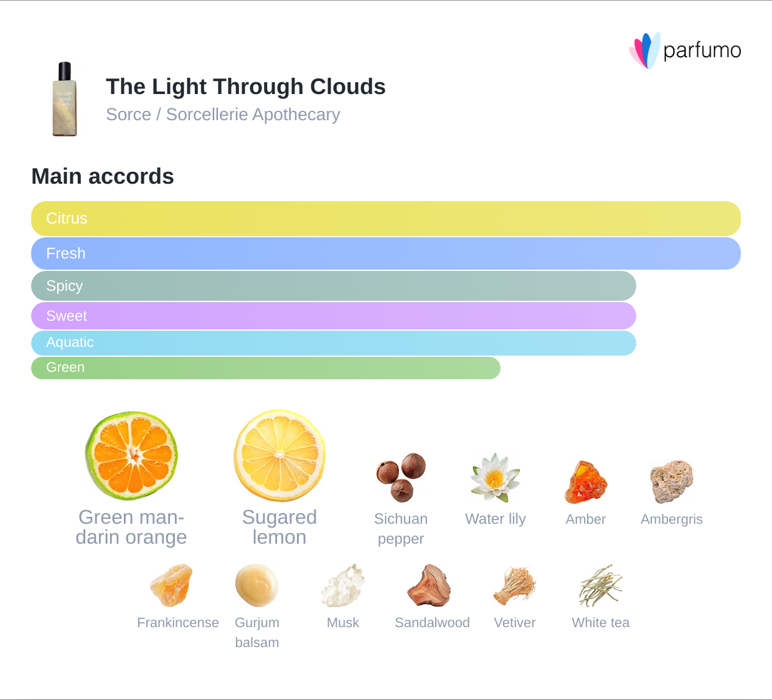This screenshot has height=700, width=772.
Task: Select the blue Fresh accord bar
Action: [386, 253]
